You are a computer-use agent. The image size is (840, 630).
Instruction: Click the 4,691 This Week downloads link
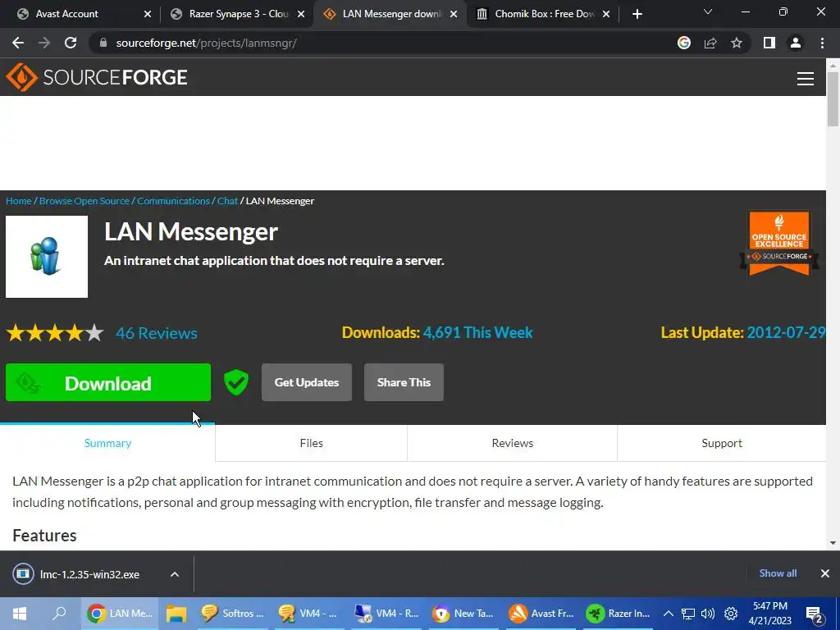pyautogui.click(x=478, y=333)
